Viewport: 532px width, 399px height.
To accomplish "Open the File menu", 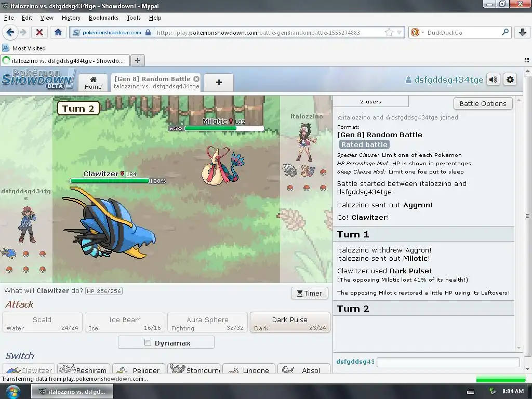I will tap(9, 18).
